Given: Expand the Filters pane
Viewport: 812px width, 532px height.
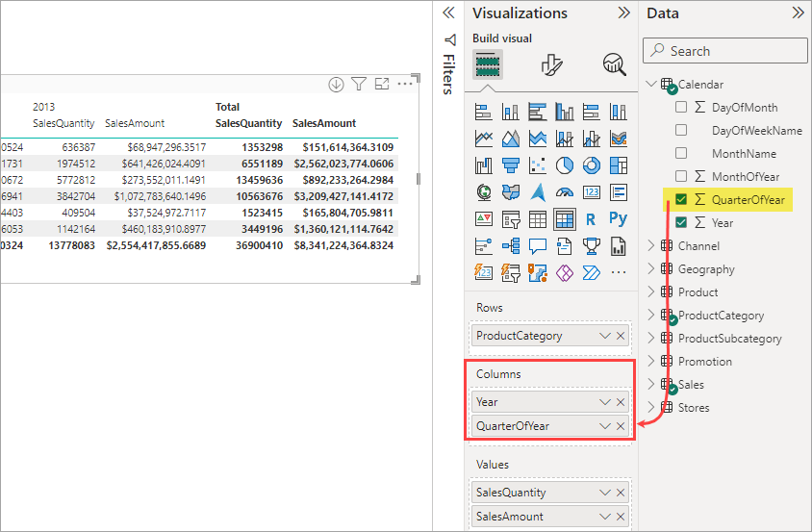Looking at the screenshot, I should (448, 13).
